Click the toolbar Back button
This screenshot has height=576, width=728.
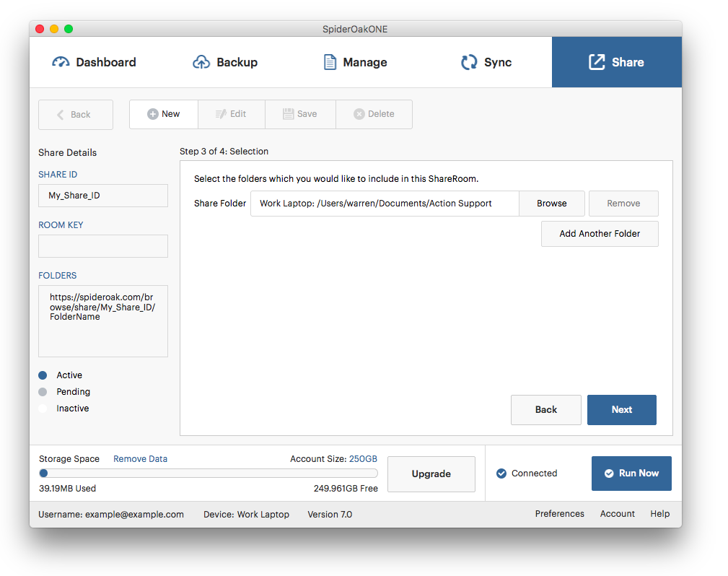(x=76, y=115)
